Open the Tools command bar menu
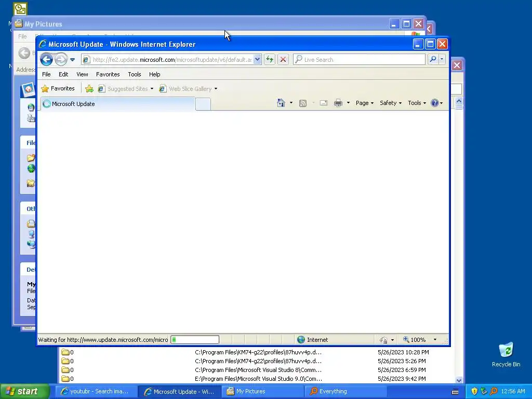 [x=417, y=103]
